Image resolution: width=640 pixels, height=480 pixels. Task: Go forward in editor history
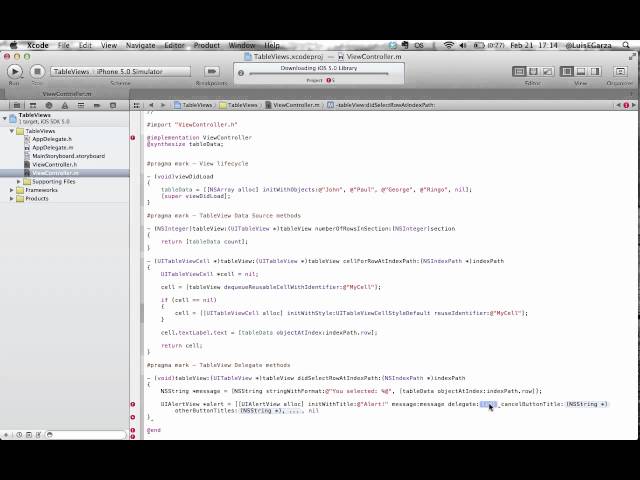[163, 105]
